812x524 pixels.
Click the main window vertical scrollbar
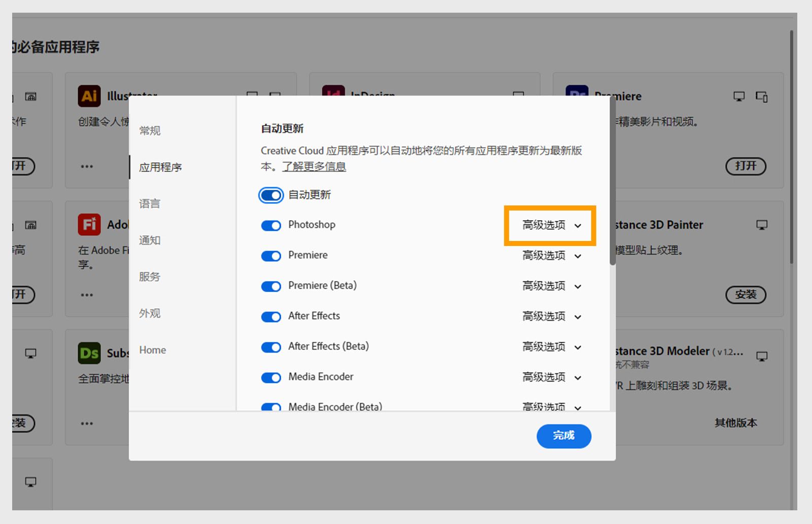[x=791, y=147]
